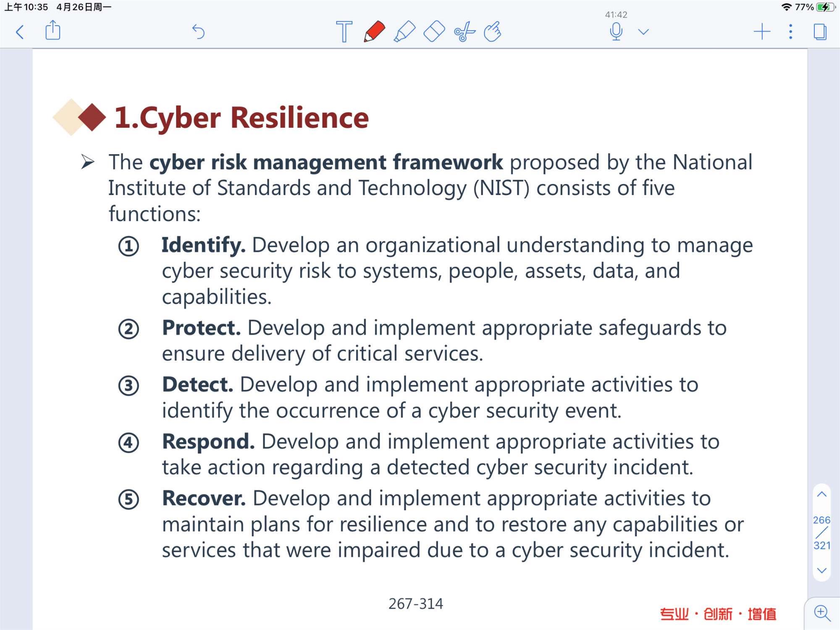Undo the last action
Image resolution: width=840 pixels, height=630 pixels.
point(198,31)
